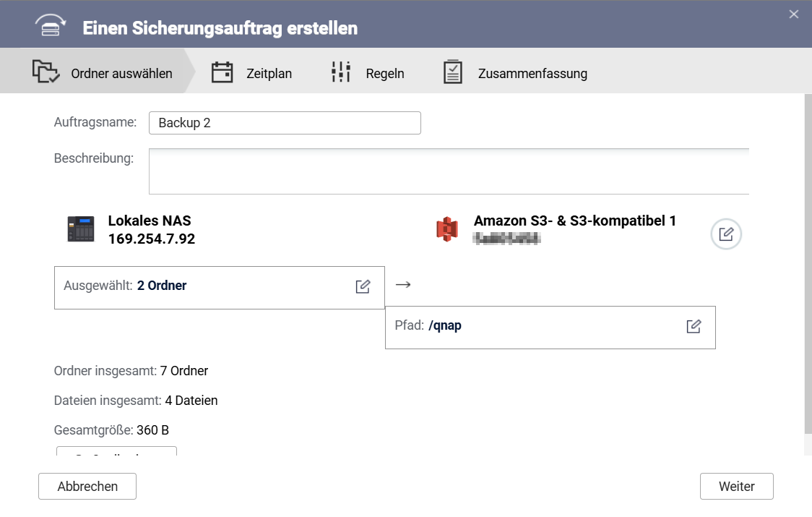
Task: Click the Regeln sliders icon
Action: tap(341, 72)
